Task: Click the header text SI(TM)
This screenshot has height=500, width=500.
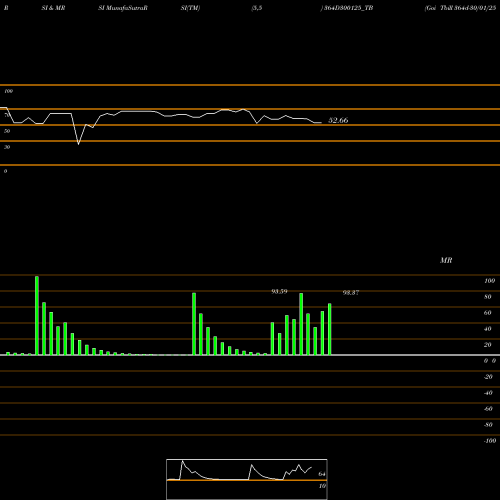Action: pos(190,8)
